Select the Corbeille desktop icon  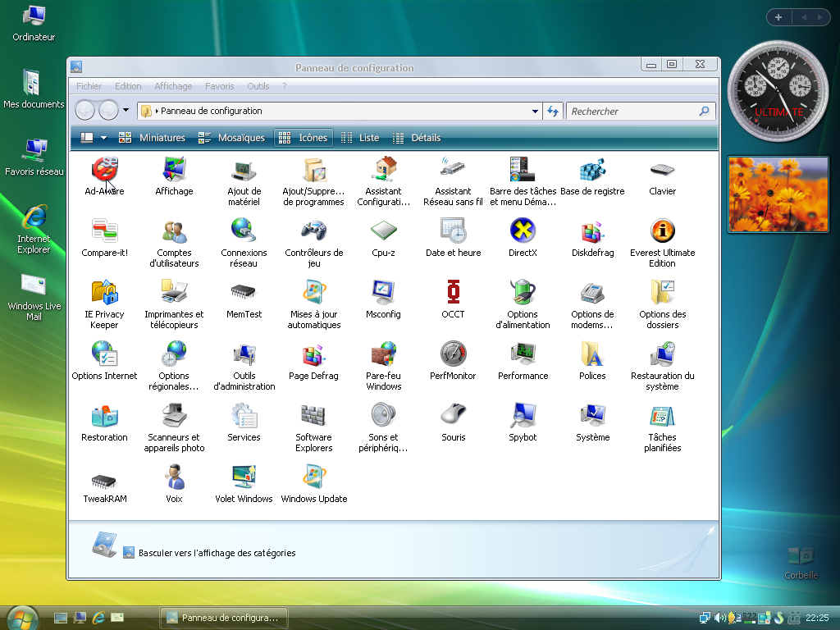[801, 562]
